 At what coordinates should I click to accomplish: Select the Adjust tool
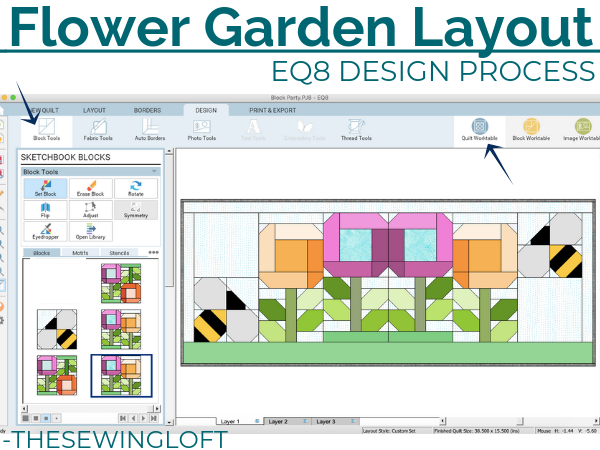click(x=91, y=210)
